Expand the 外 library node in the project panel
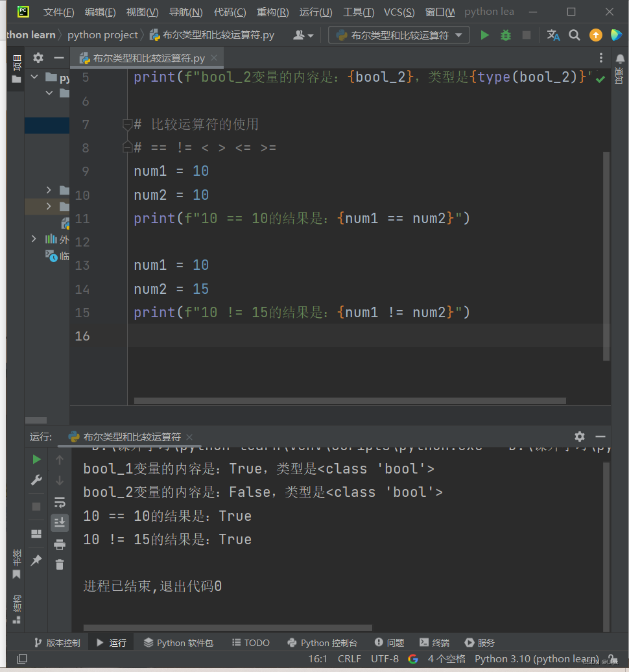 click(34, 238)
